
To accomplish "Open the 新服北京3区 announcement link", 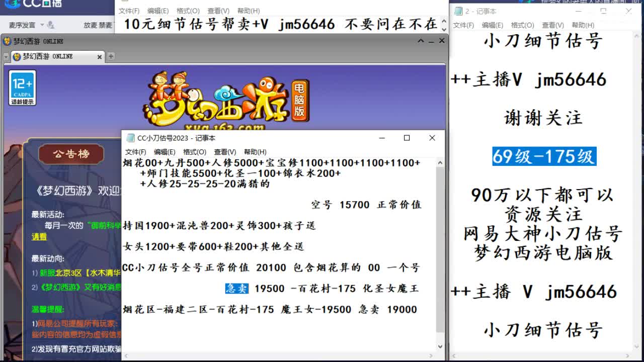I will tap(80, 273).
